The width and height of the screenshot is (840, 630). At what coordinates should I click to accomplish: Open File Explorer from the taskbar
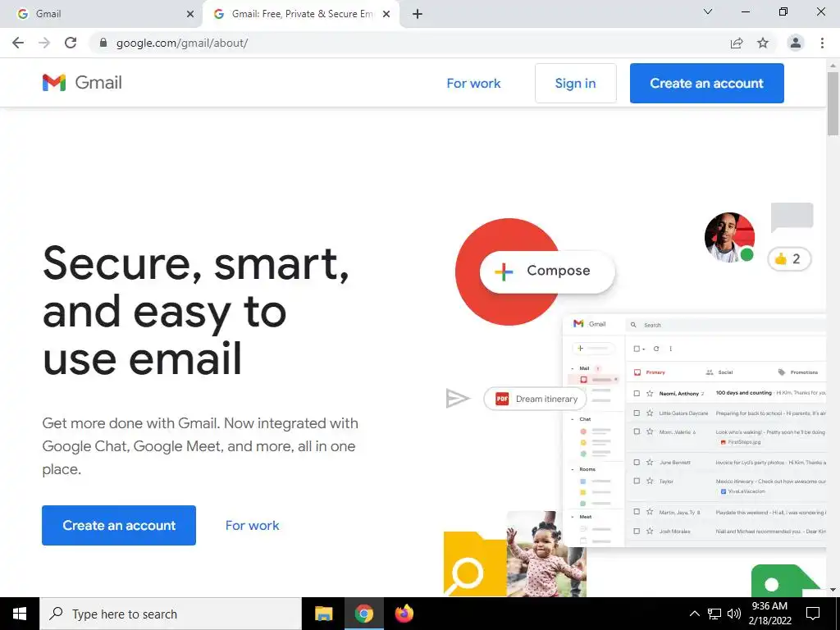coord(323,614)
